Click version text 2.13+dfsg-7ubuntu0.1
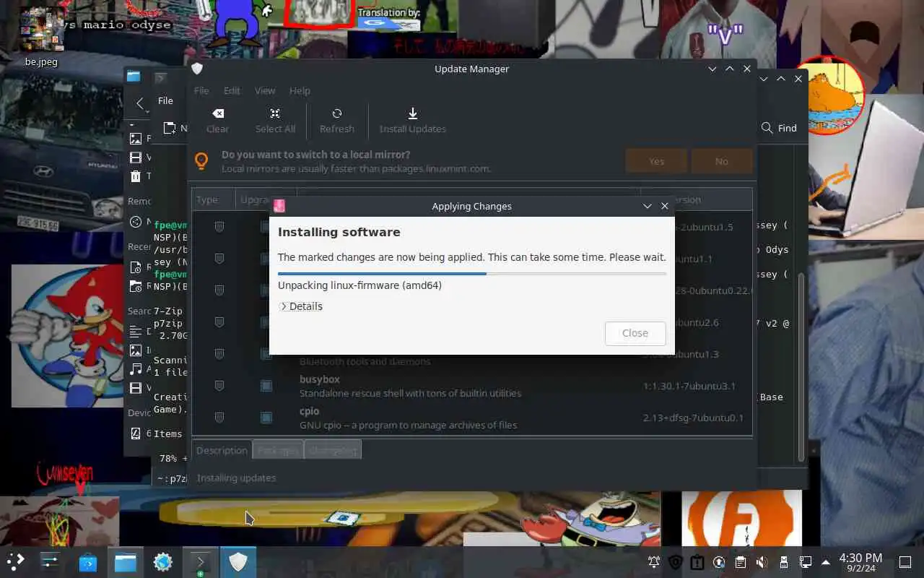Image resolution: width=924 pixels, height=578 pixels. click(693, 418)
